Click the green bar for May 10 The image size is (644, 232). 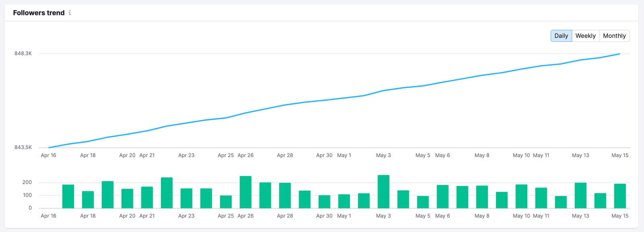click(x=521, y=197)
